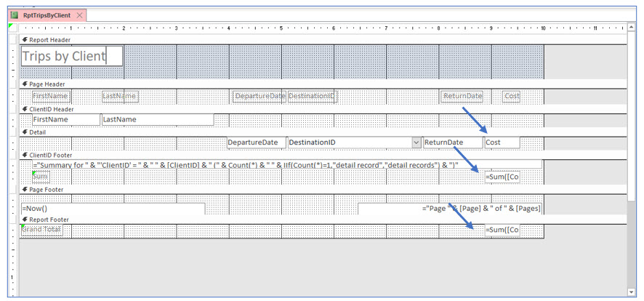Close the RptTripsByClient tab
This screenshot has height=301, width=644.
click(x=80, y=15)
